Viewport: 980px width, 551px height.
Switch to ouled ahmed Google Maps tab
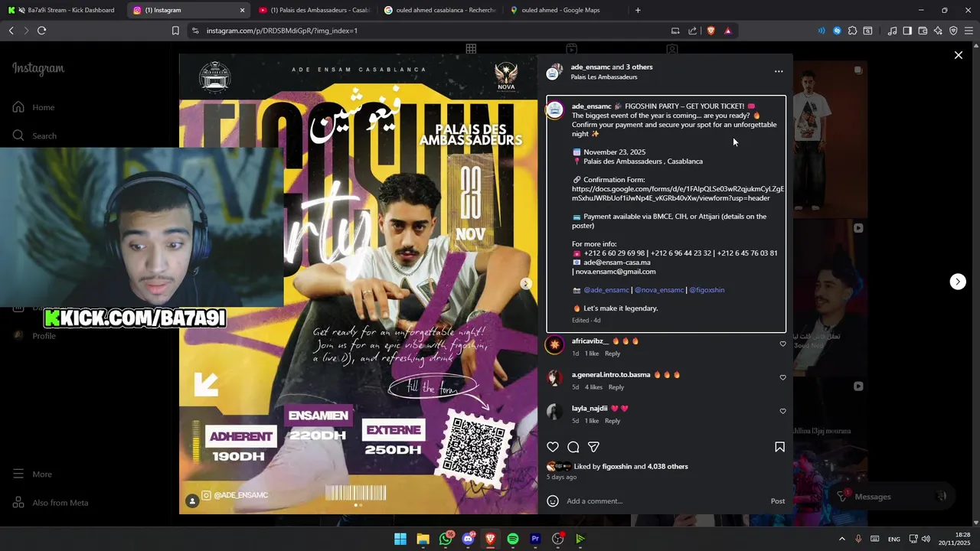[x=566, y=10]
